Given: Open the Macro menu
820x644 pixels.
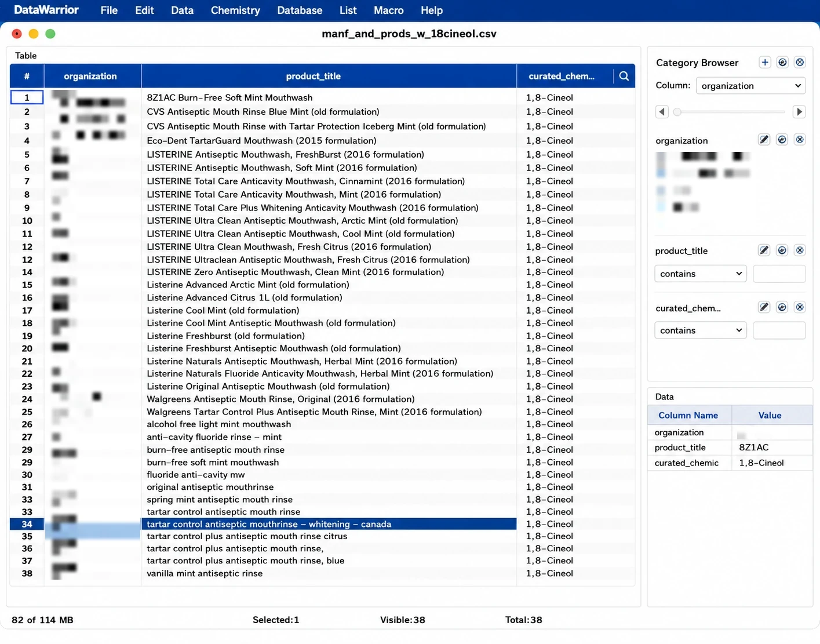Looking at the screenshot, I should pos(389,10).
